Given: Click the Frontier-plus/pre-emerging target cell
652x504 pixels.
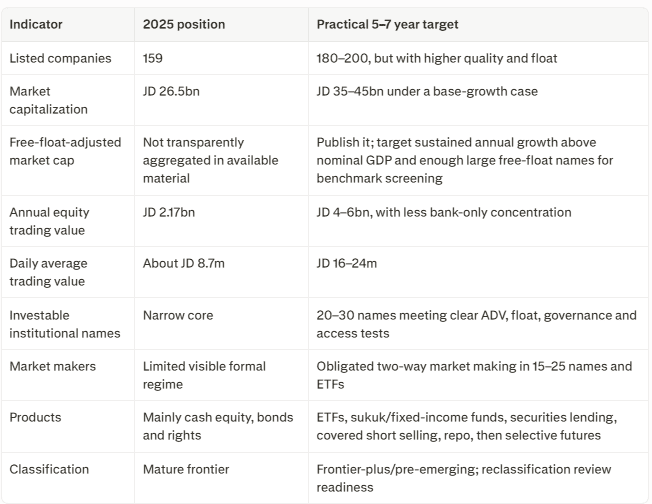Looking at the screenshot, I should tap(464, 478).
